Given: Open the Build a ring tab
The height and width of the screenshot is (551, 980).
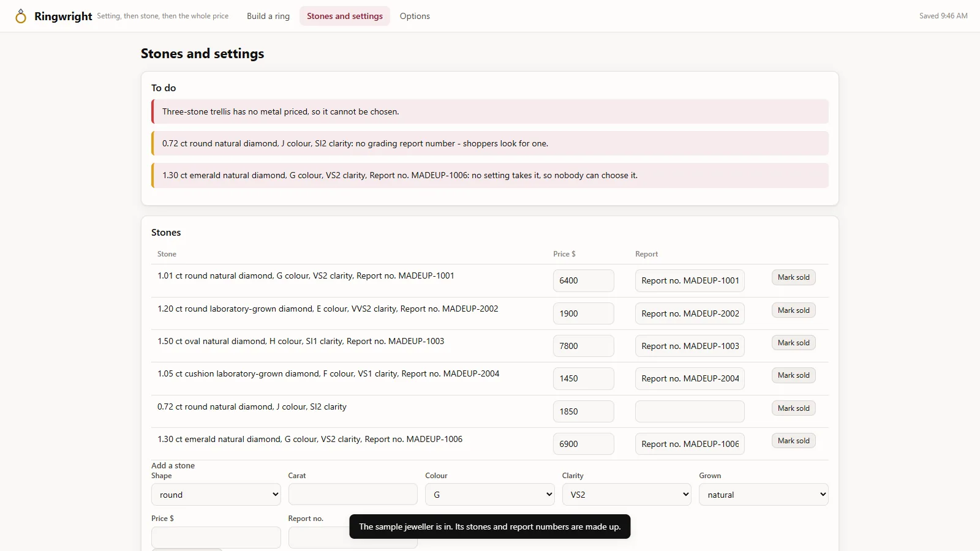Looking at the screenshot, I should click(268, 16).
